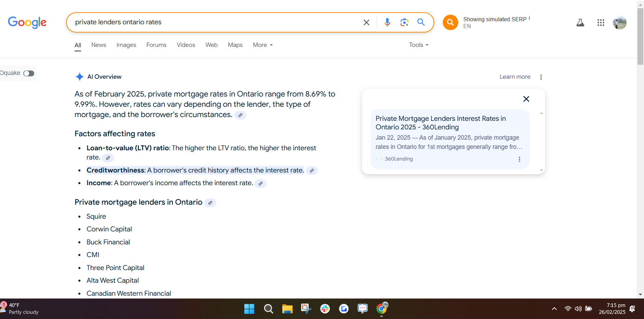Open Windows Start menu
The image size is (644, 319).
click(249, 309)
